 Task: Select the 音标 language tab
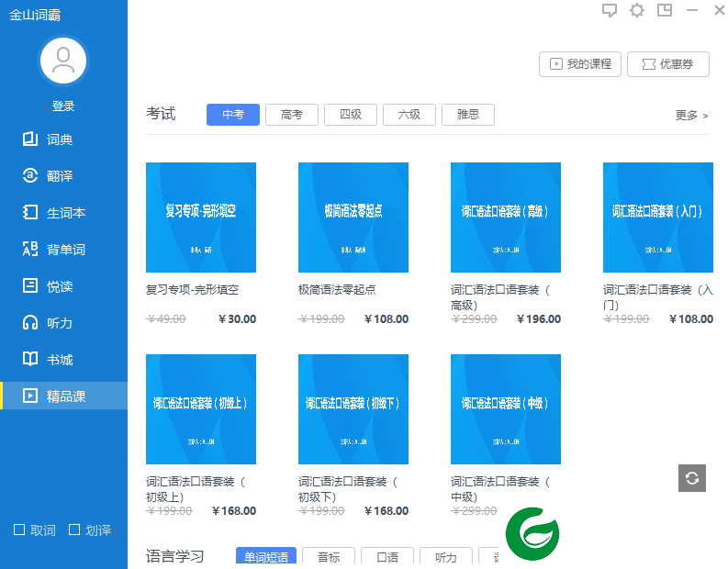[x=329, y=555]
